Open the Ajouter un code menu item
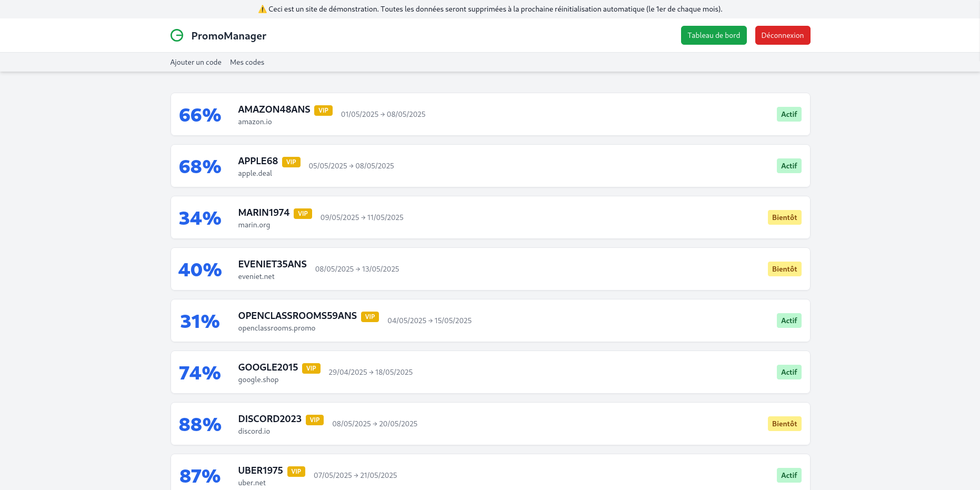The width and height of the screenshot is (980, 490). pyautogui.click(x=196, y=62)
